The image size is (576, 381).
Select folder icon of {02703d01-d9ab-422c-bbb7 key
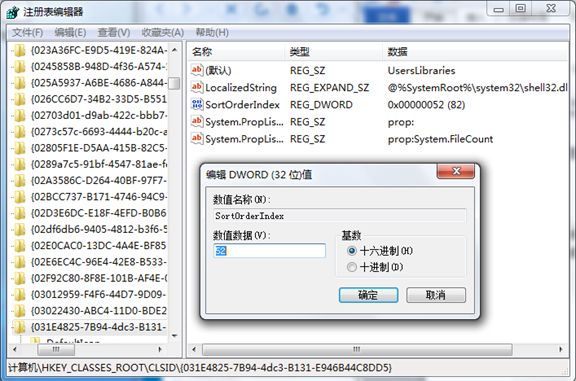[x=19, y=115]
